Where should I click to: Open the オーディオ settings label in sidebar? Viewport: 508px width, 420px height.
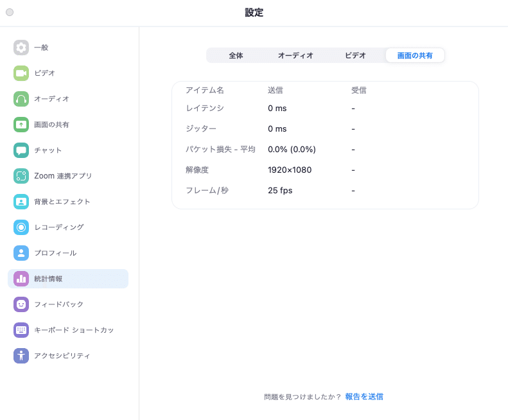(x=51, y=99)
